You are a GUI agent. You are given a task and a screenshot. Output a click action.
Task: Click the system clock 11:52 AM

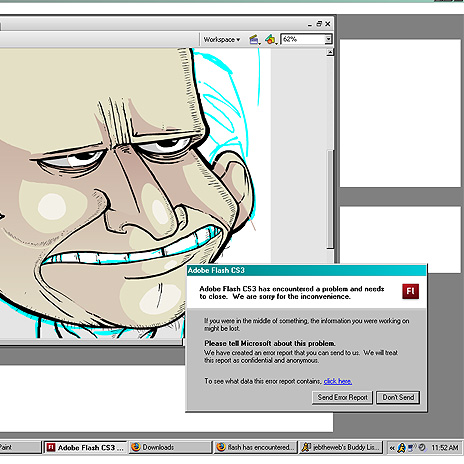[x=445, y=448]
